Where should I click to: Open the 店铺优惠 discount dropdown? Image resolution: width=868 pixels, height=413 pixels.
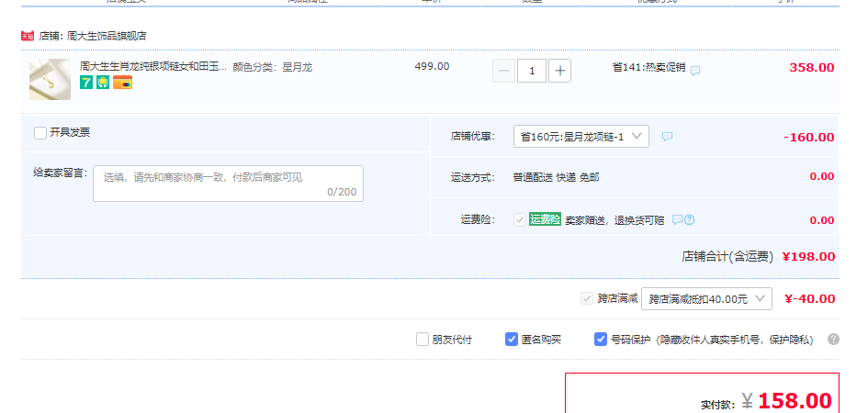(581, 137)
